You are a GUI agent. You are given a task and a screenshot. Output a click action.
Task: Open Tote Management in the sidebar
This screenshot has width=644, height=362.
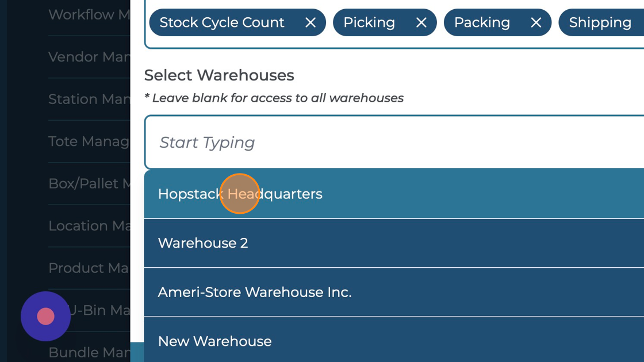(x=89, y=141)
